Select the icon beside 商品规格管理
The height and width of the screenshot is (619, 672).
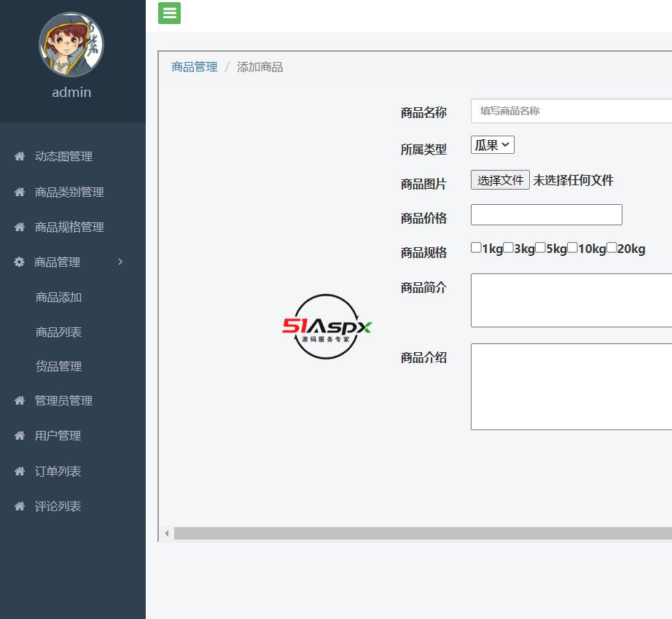20,227
